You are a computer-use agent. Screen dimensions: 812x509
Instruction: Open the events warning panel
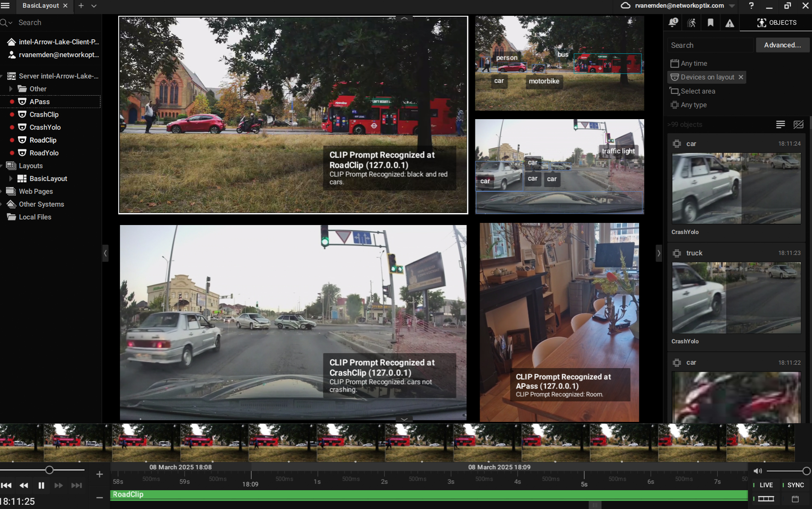[730, 23]
